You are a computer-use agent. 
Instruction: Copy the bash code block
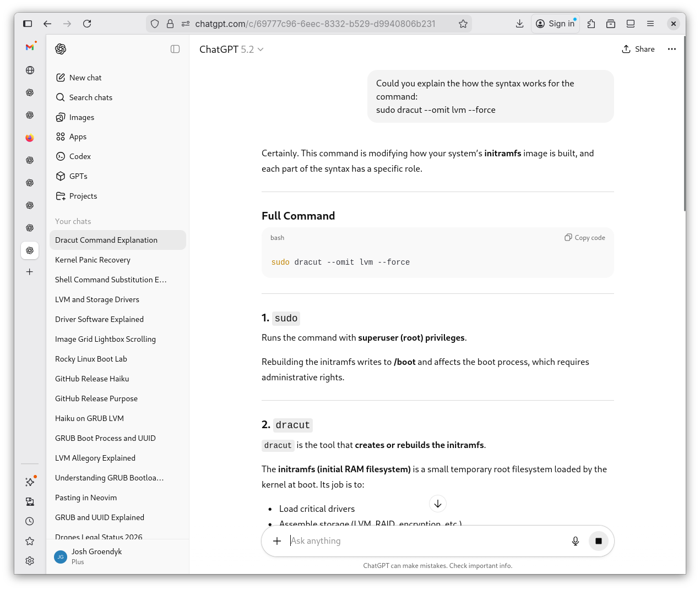tap(585, 238)
